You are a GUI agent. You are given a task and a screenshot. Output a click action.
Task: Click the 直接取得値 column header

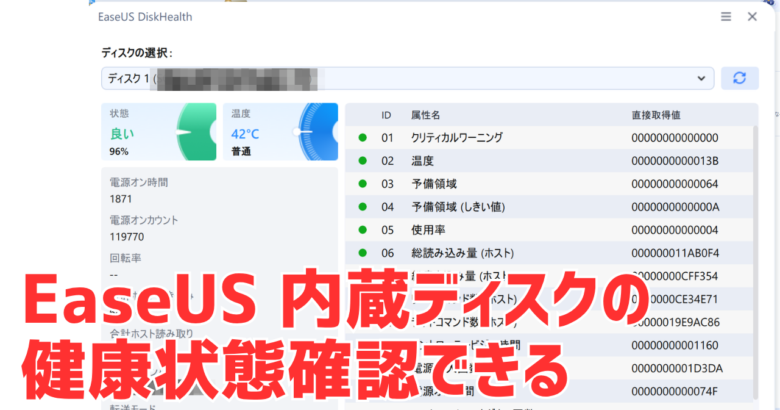pyautogui.click(x=656, y=115)
